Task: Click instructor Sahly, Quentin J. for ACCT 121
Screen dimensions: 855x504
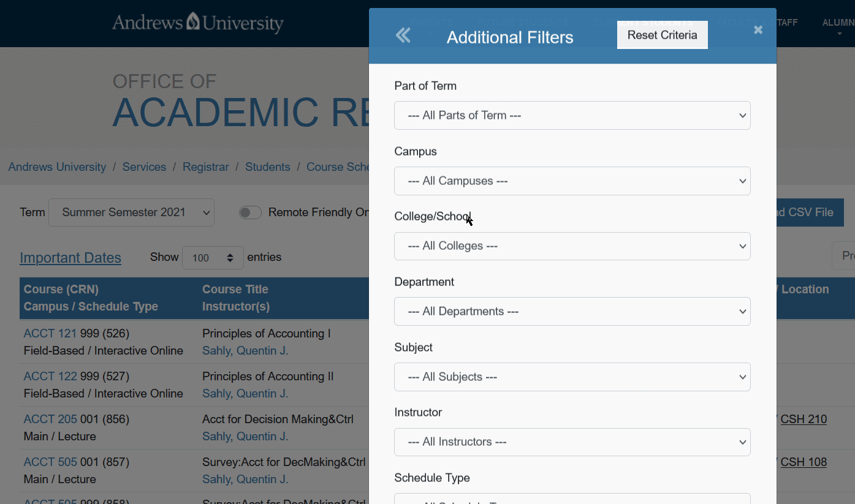Action: point(245,351)
